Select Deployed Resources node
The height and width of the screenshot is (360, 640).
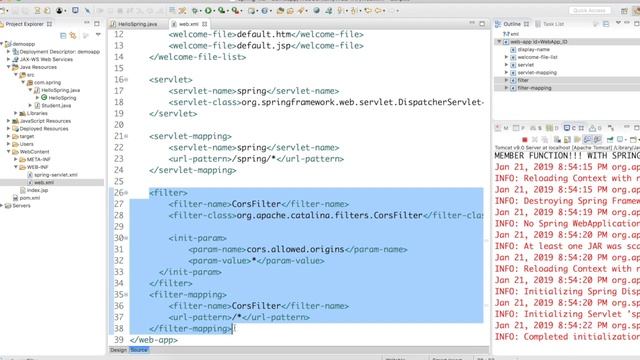click(x=44, y=129)
